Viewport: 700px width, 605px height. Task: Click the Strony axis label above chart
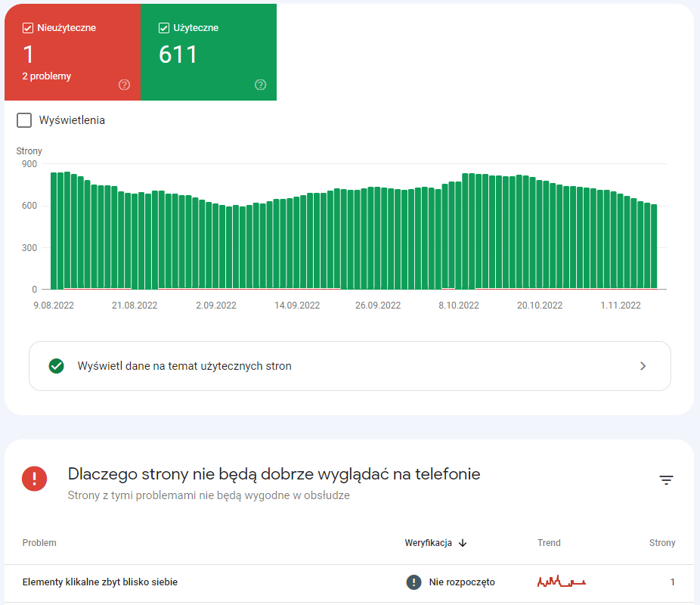[29, 151]
